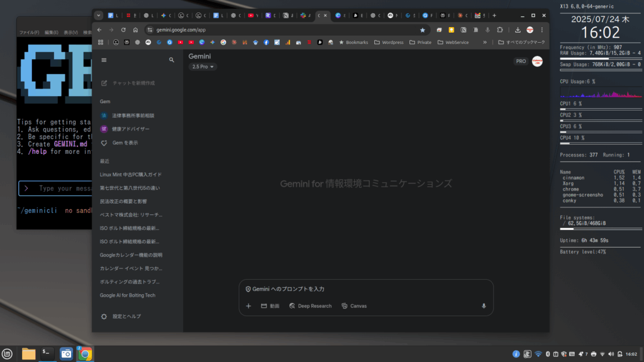The image size is (644, 362).
Task: Open Chrome downloads icon in toolbar
Action: click(517, 30)
